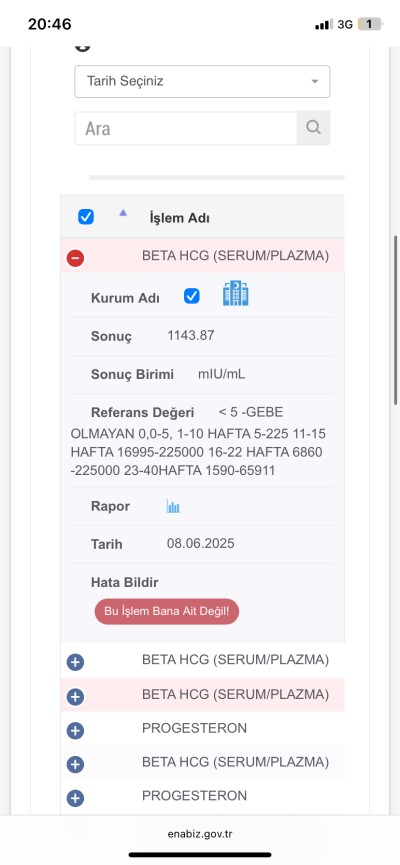Focus the Ara search input field
The image size is (400, 865).
(186, 129)
